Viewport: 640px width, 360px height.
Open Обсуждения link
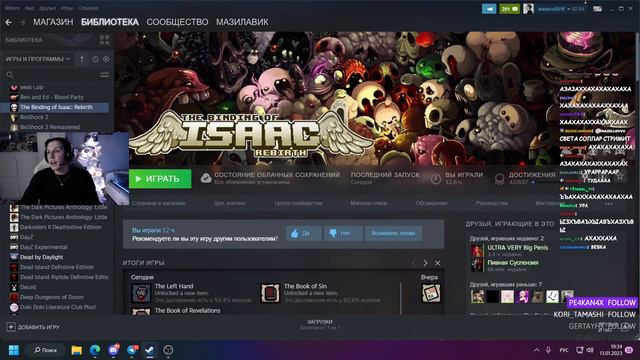431,203
